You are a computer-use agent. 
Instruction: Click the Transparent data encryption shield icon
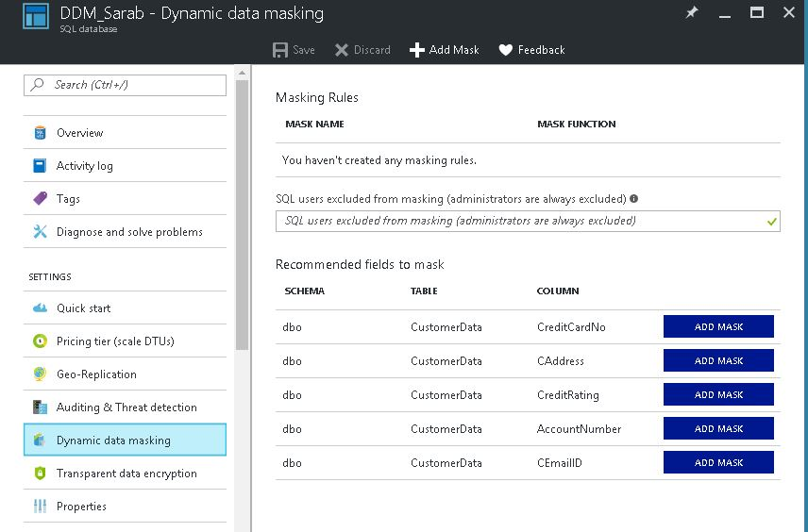point(40,473)
